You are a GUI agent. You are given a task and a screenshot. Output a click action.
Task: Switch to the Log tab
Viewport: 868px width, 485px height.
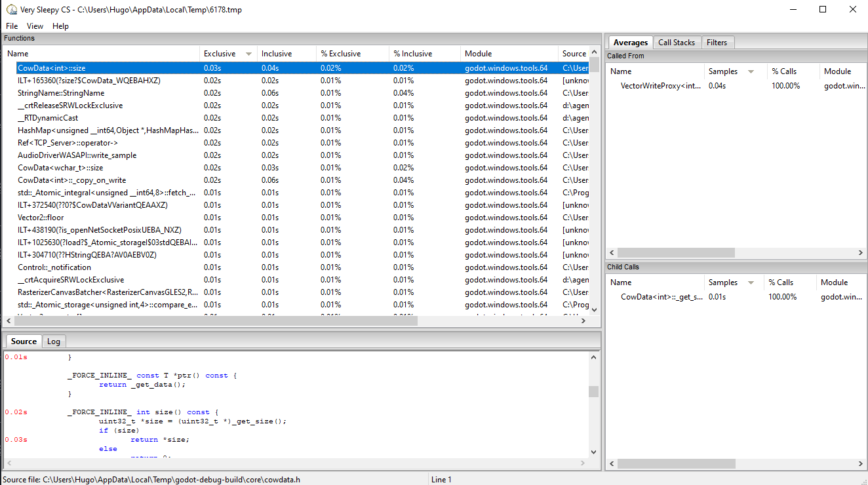[54, 341]
